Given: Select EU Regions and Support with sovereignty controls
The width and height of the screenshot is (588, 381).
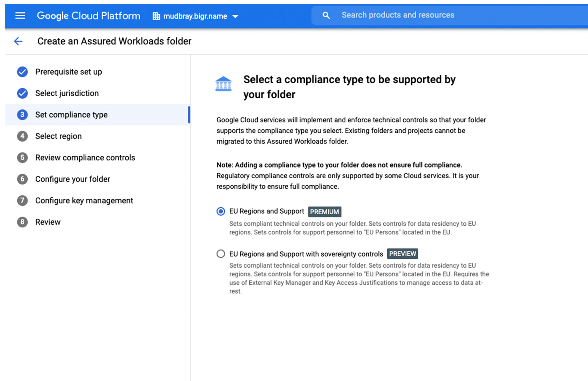Looking at the screenshot, I should coord(221,254).
